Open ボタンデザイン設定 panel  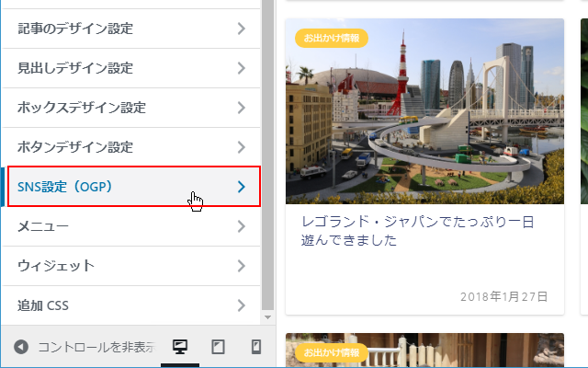(x=131, y=147)
